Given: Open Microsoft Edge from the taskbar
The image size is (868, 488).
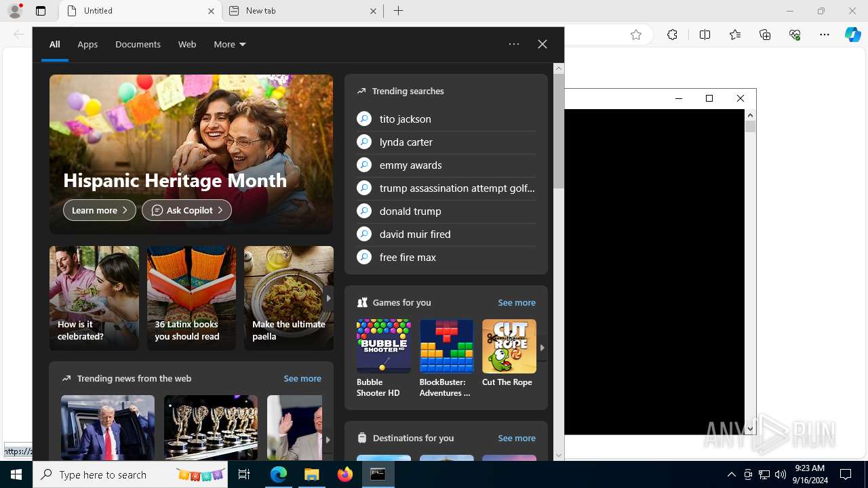Looking at the screenshot, I should (279, 474).
